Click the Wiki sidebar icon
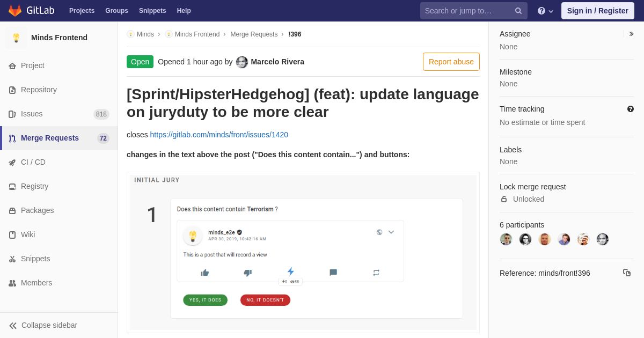 point(12,235)
